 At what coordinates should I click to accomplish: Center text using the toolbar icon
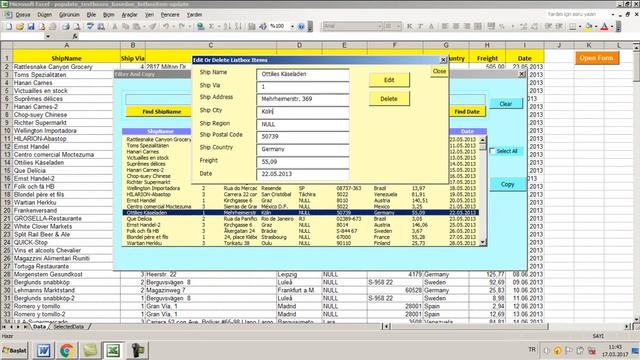pyautogui.click(x=456, y=27)
